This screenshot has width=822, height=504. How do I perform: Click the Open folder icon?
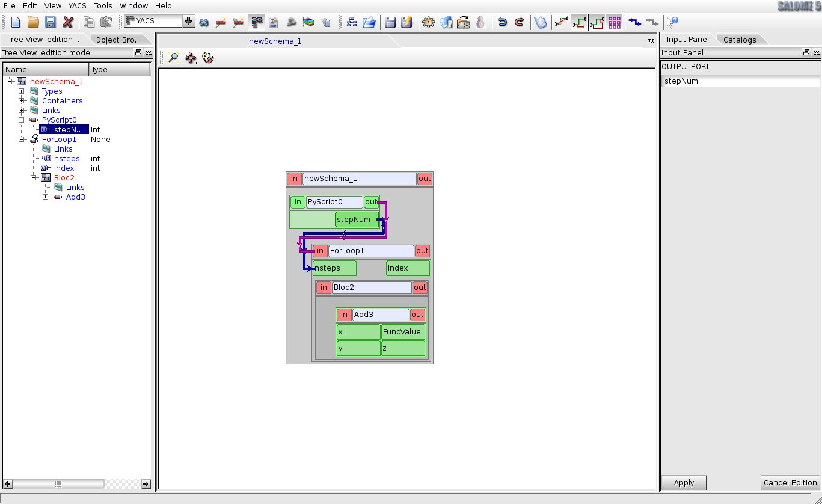(33, 22)
